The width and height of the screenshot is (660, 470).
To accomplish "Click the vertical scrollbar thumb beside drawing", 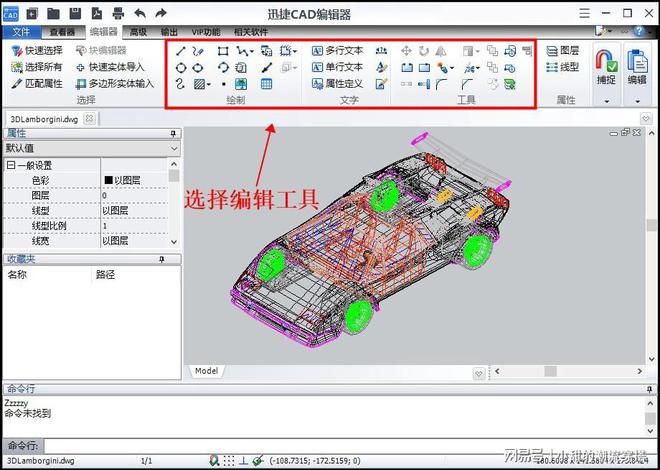I will click(x=652, y=225).
